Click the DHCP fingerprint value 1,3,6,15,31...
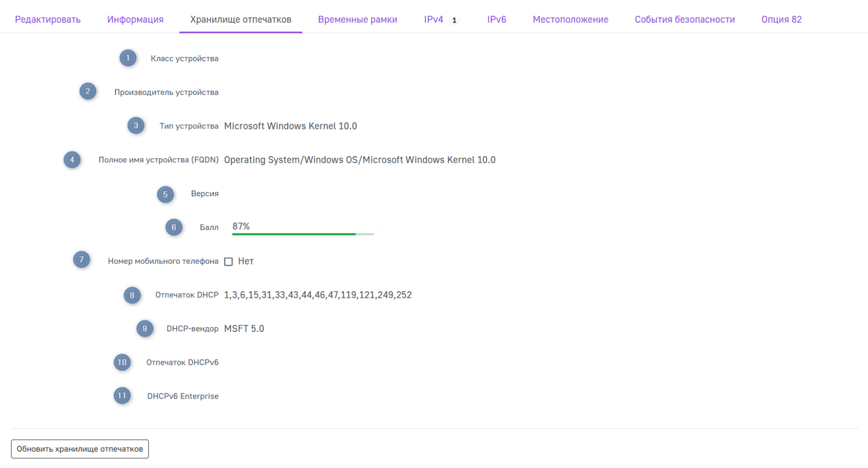This screenshot has width=868, height=468. tap(317, 295)
